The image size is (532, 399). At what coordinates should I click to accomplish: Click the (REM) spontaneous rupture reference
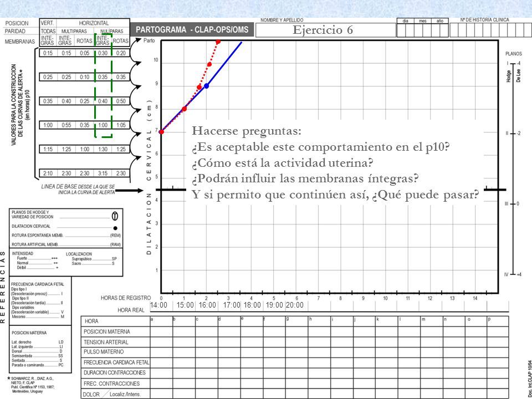pos(115,236)
